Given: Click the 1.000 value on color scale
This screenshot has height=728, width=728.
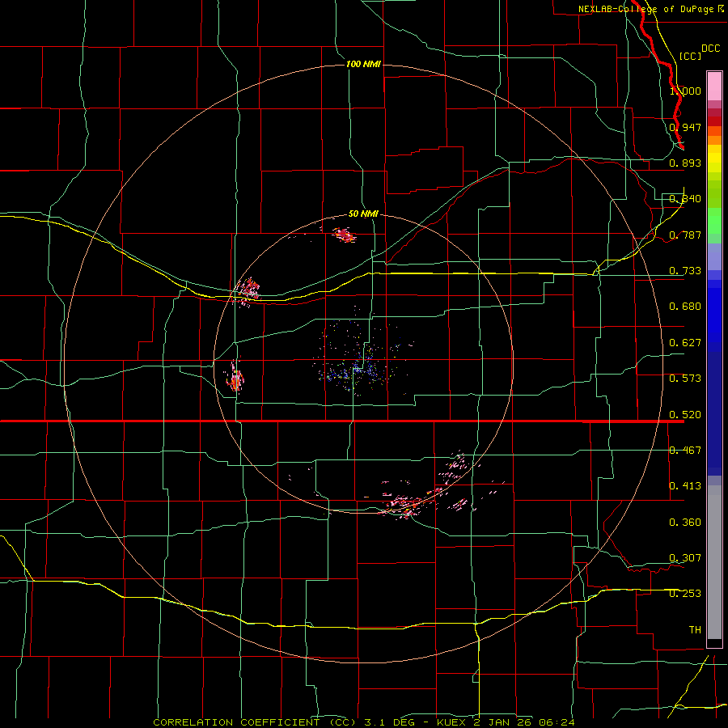Looking at the screenshot, I should coord(685,91).
